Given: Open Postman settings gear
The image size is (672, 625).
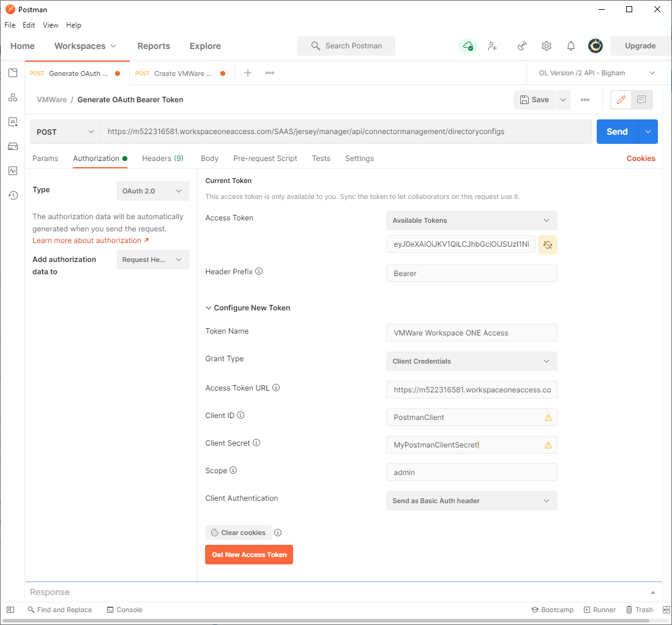Looking at the screenshot, I should pos(546,46).
